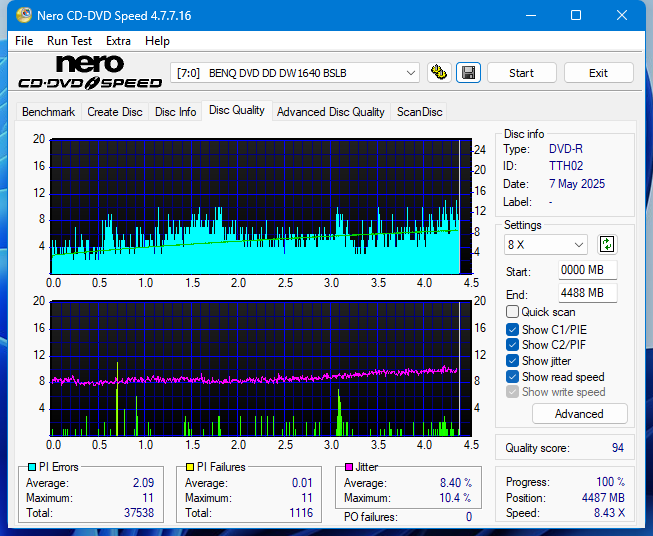
Task: Click the green refresh speed icon
Action: (x=607, y=244)
